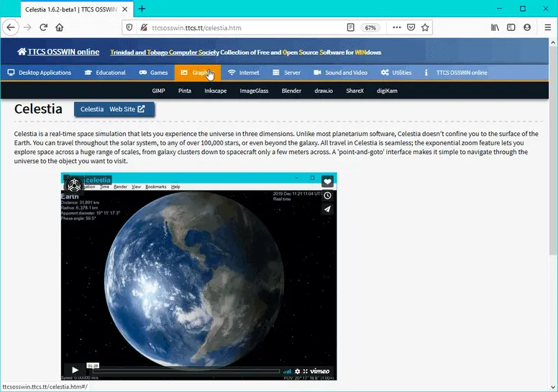
Task: Open Games menu
Action: (153, 73)
